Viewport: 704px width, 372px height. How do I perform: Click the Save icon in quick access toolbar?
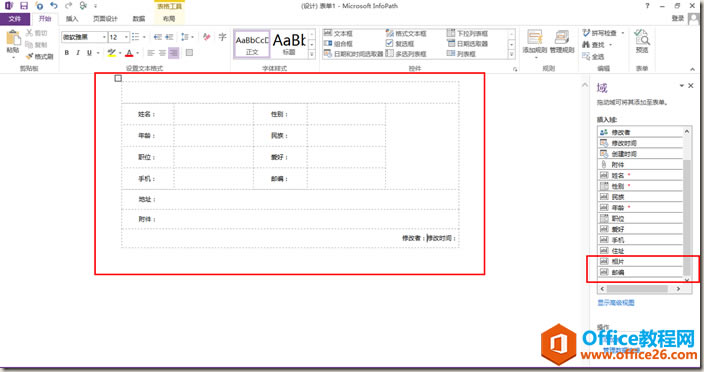pyautogui.click(x=24, y=6)
